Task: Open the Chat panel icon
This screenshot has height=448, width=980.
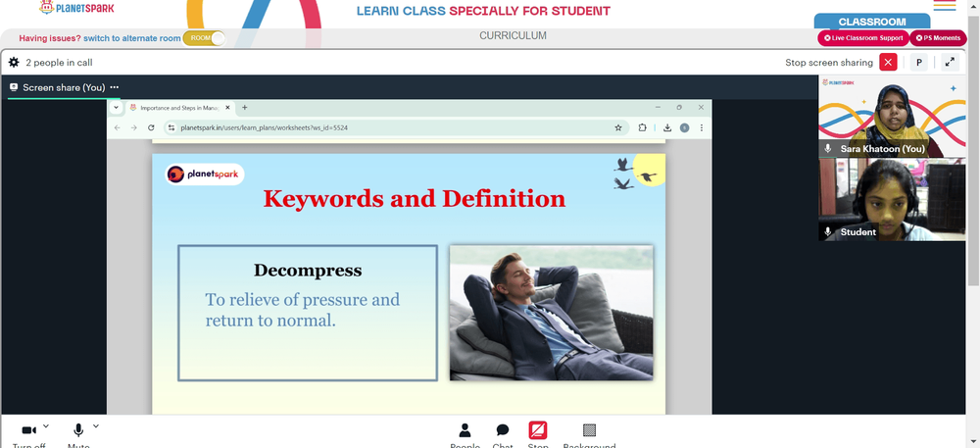Action: click(x=503, y=430)
